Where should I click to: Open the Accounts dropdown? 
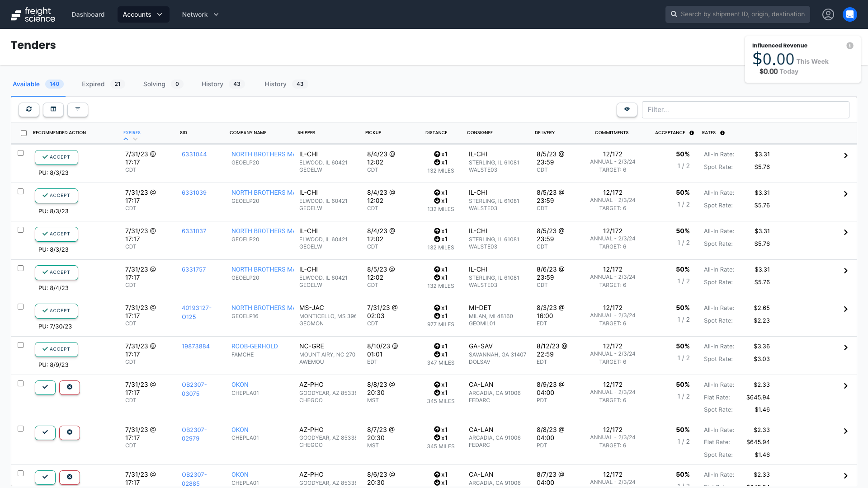tap(143, 14)
